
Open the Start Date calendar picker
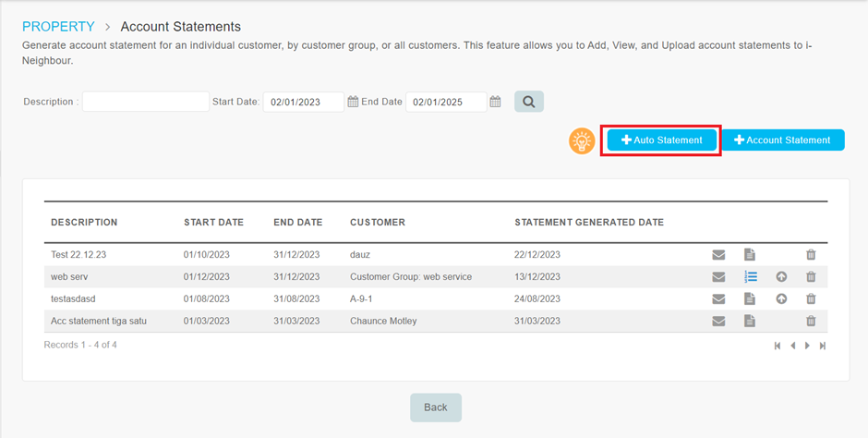pyautogui.click(x=353, y=102)
